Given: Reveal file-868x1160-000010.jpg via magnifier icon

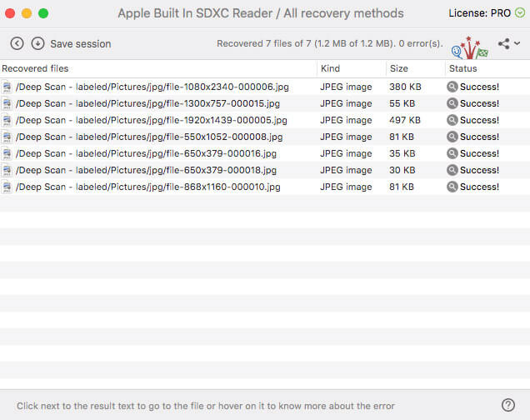Looking at the screenshot, I should point(452,187).
